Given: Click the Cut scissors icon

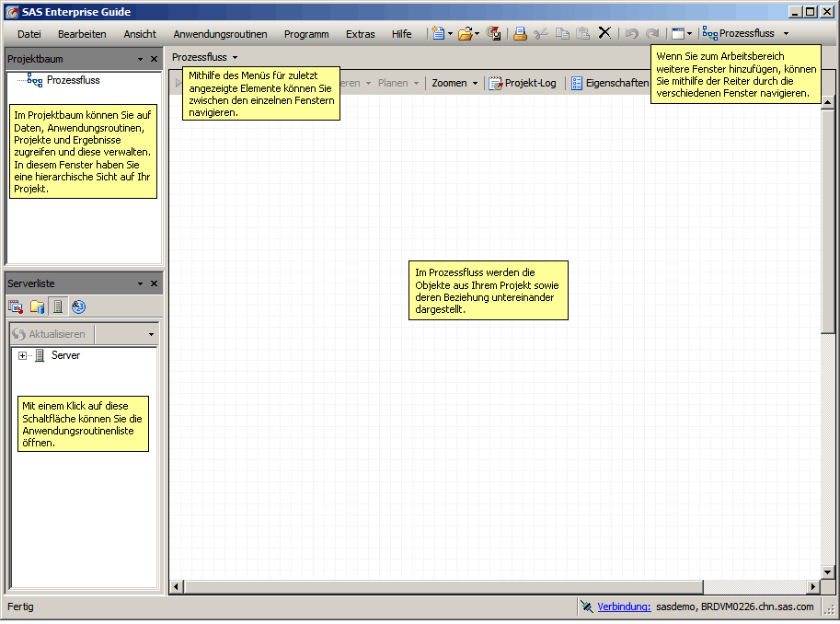Looking at the screenshot, I should pyautogui.click(x=541, y=34).
